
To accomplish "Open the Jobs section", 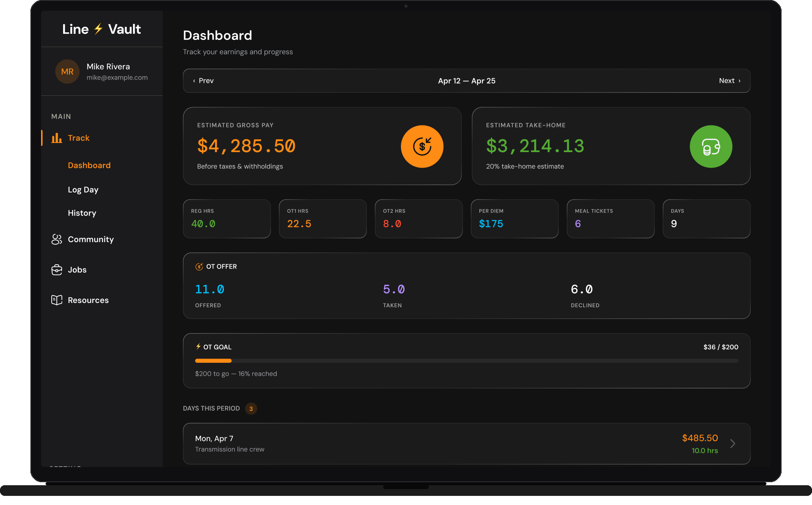I will click(77, 270).
